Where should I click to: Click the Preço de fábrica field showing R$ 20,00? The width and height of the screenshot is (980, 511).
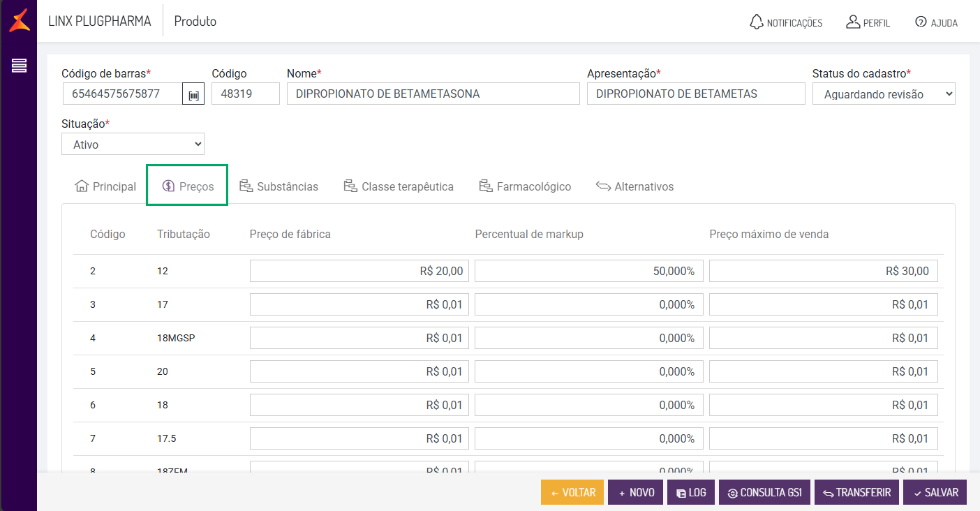(359, 271)
